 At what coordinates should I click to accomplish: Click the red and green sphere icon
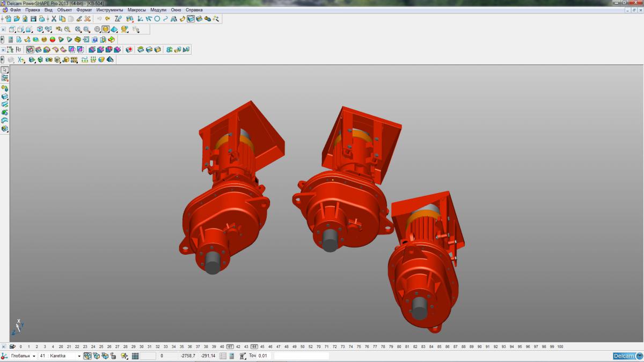tap(53, 39)
